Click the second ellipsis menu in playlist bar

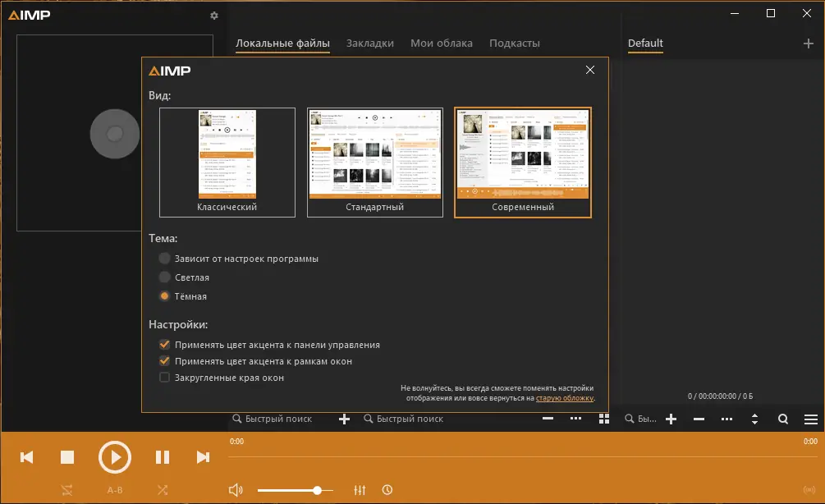tap(726, 419)
